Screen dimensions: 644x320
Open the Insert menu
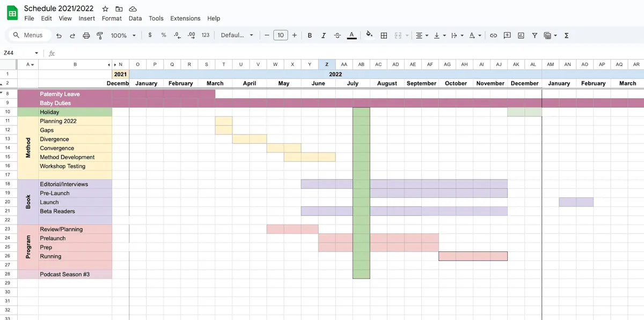(87, 18)
